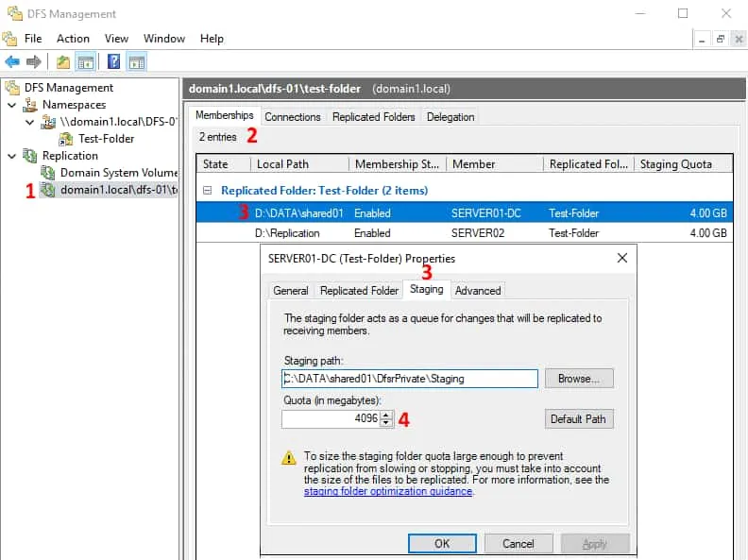Select Domain System Volume replication group
Image resolution: width=748 pixels, height=560 pixels.
pos(118,173)
